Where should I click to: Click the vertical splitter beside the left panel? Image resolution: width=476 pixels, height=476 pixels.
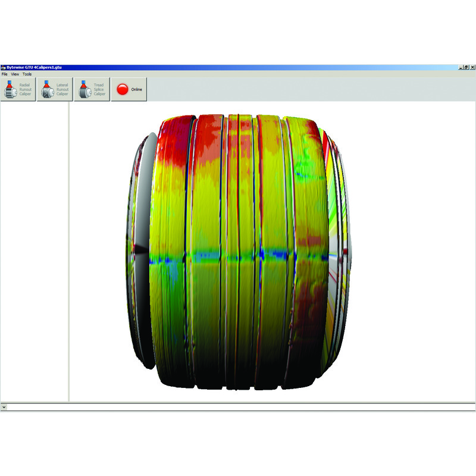[69, 250]
